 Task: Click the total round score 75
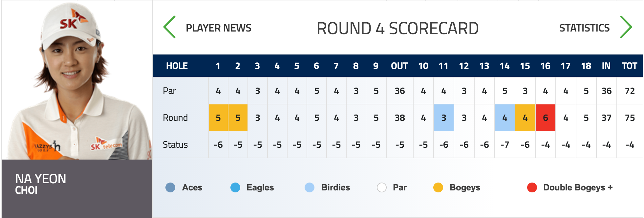(630, 118)
